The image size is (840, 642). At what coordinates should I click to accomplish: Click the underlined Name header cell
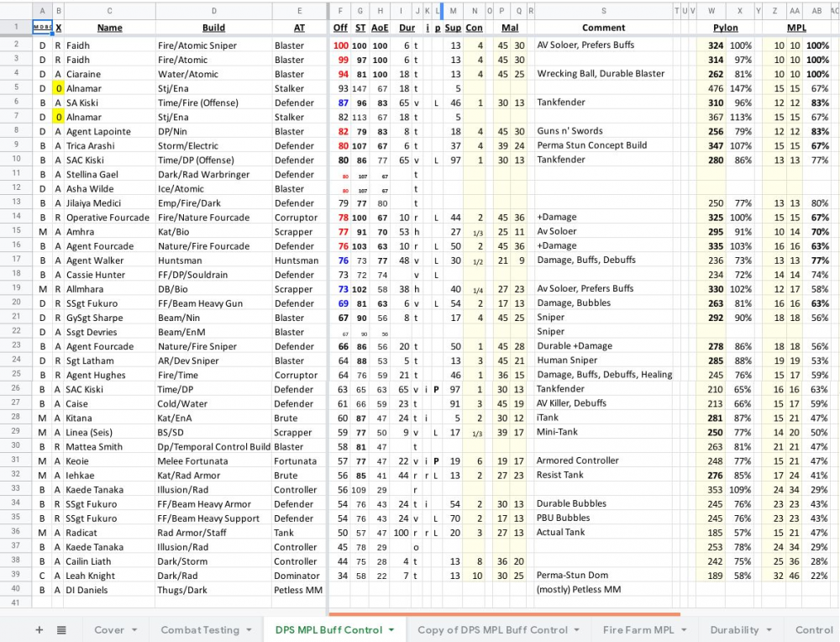109,28
